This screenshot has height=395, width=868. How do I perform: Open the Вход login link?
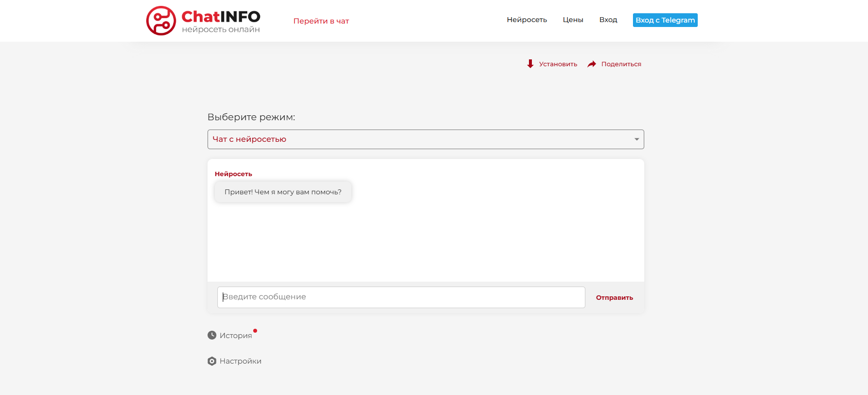coord(608,20)
